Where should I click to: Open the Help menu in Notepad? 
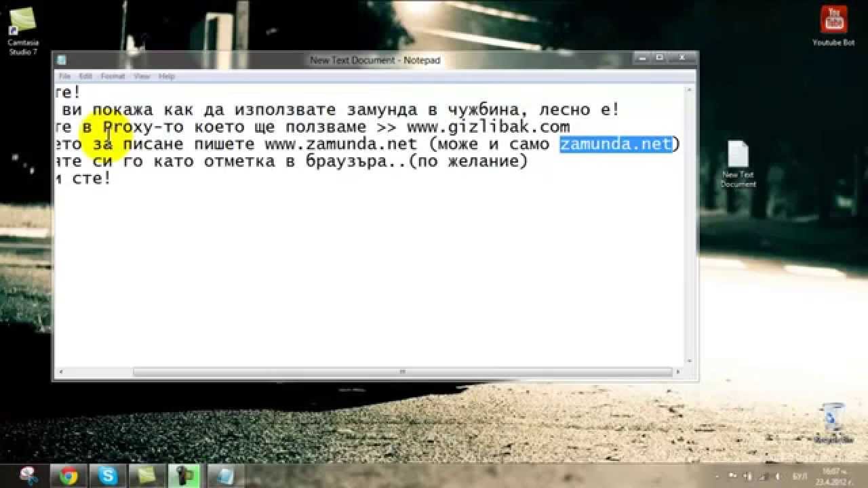pos(167,77)
